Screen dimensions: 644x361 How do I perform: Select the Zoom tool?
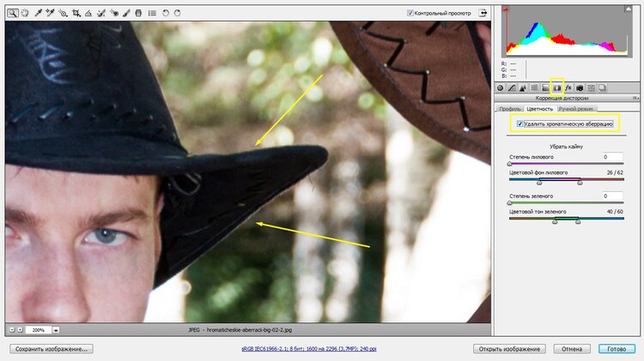point(13,13)
